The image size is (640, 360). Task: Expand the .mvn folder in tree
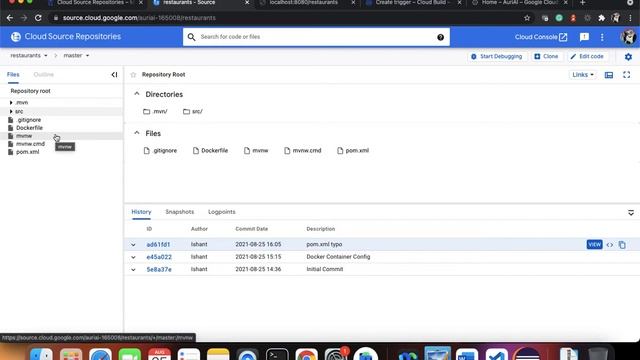coord(11,103)
